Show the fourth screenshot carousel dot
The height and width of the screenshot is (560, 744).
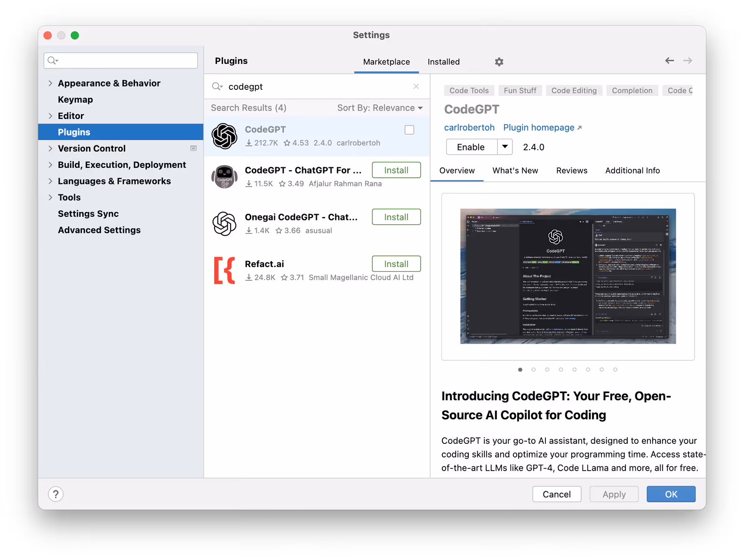click(561, 370)
